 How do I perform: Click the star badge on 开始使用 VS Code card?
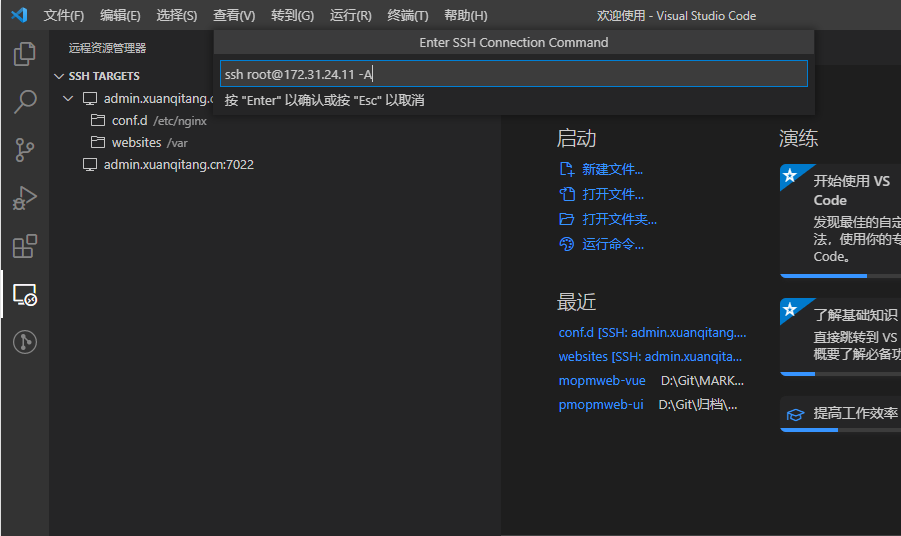[790, 175]
